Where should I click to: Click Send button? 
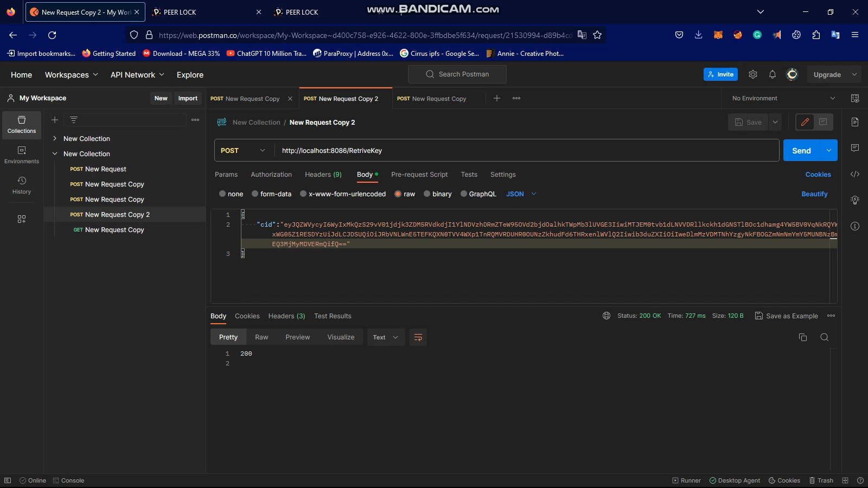click(801, 150)
